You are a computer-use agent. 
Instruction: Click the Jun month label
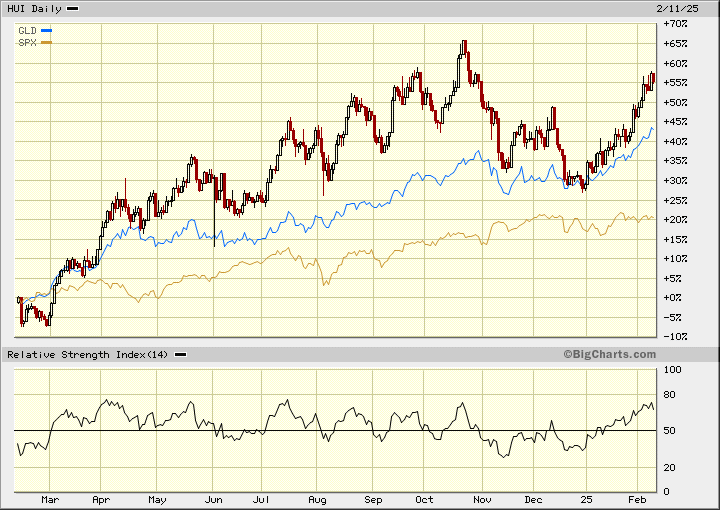(214, 500)
